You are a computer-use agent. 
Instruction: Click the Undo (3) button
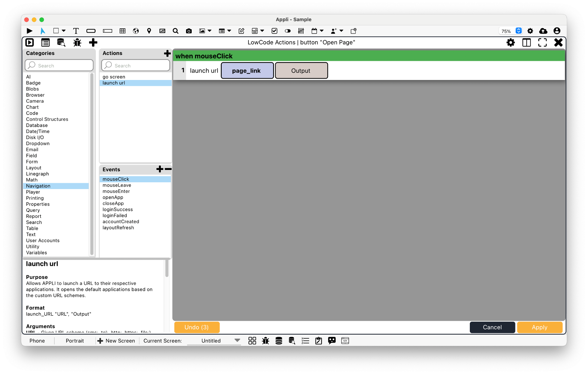197,327
